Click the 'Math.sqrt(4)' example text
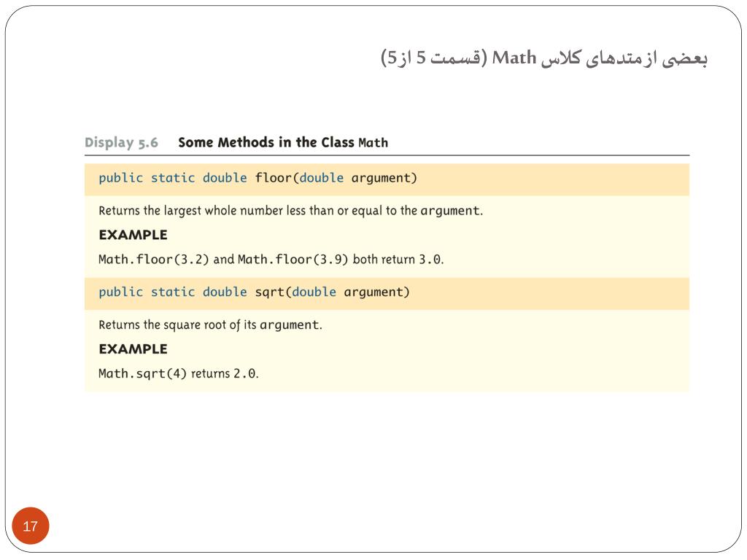The height and width of the screenshot is (560, 747). point(142,373)
